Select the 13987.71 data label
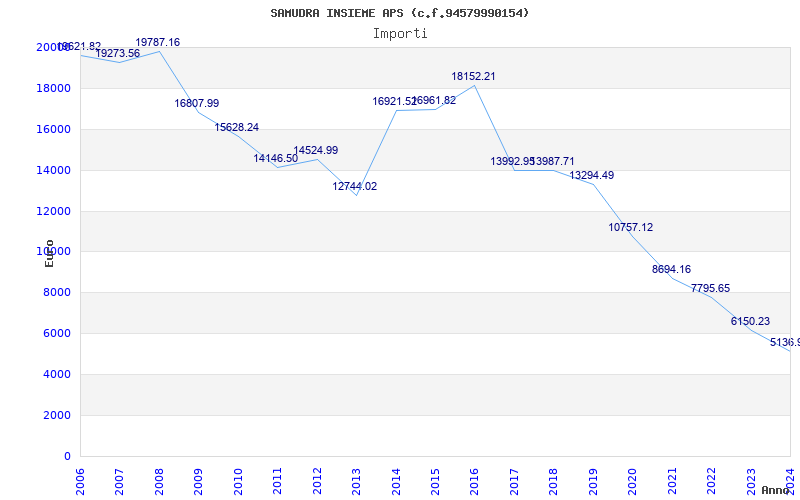This screenshot has width=800, height=500. point(552,161)
